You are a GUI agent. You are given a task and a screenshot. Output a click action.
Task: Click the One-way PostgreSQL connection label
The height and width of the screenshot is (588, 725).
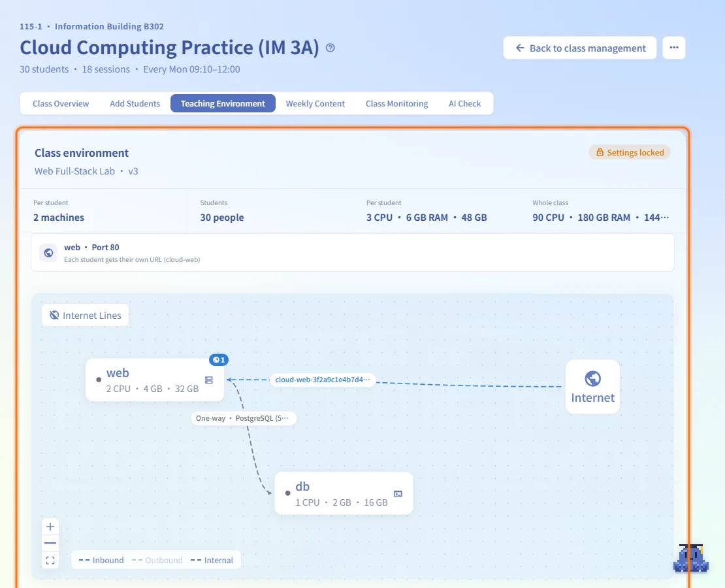243,418
